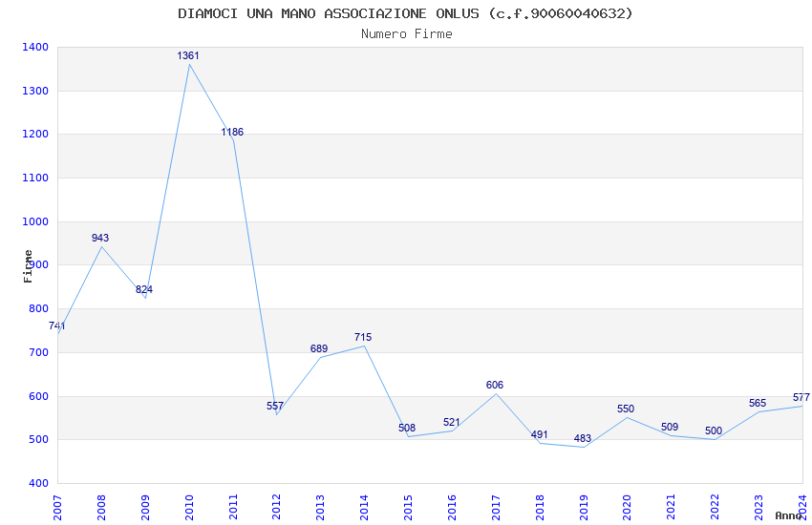The image size is (812, 525).
Task: Click the 491 data label
Action: 539,434
